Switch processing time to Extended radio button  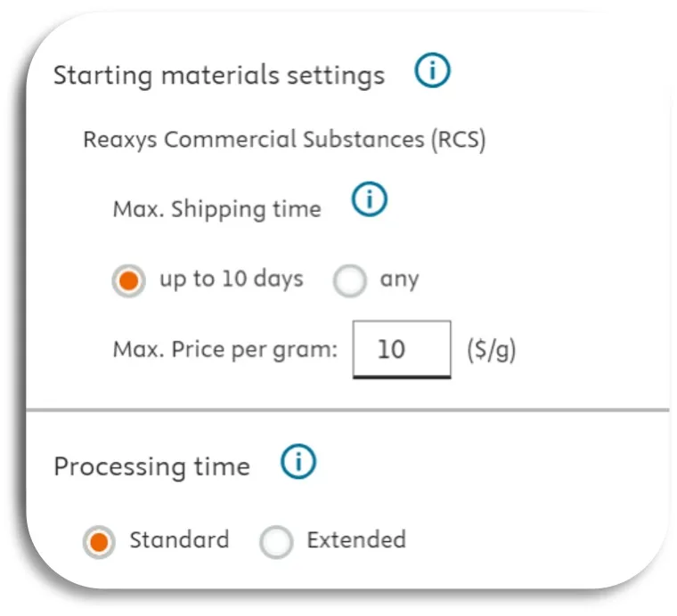[276, 541]
